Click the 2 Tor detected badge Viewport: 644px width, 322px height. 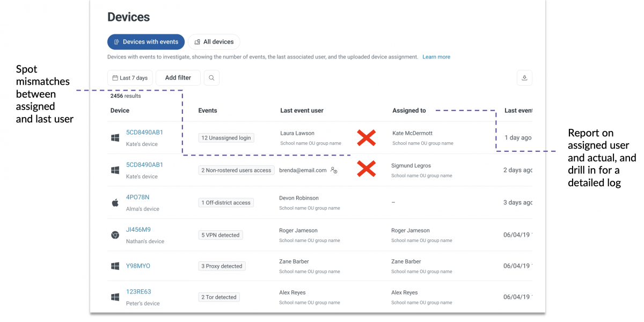click(x=219, y=297)
